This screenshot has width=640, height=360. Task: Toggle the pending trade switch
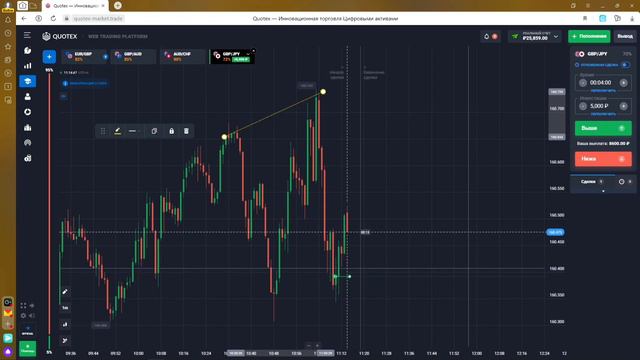tap(625, 65)
